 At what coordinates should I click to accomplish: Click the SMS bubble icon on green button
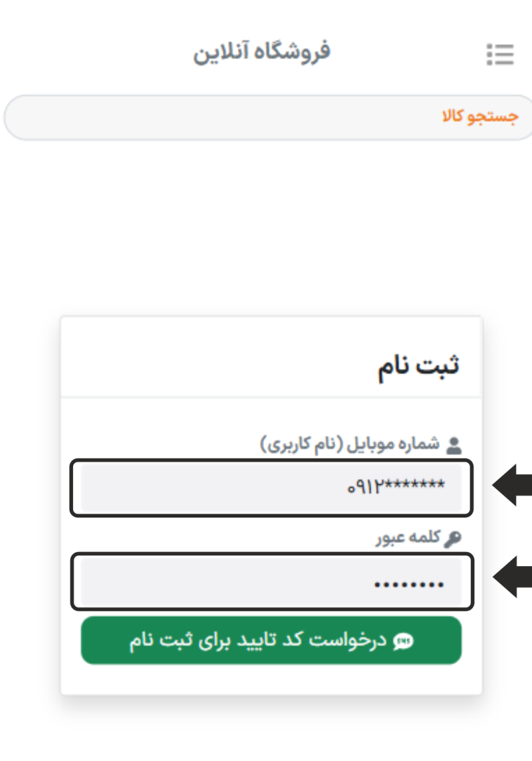coord(403,641)
